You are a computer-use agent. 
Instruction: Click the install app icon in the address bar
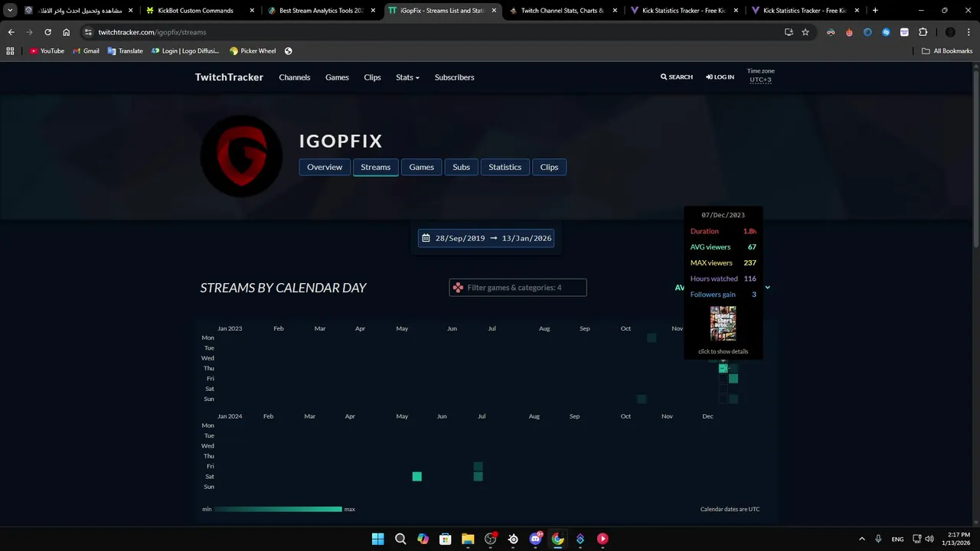789,32
